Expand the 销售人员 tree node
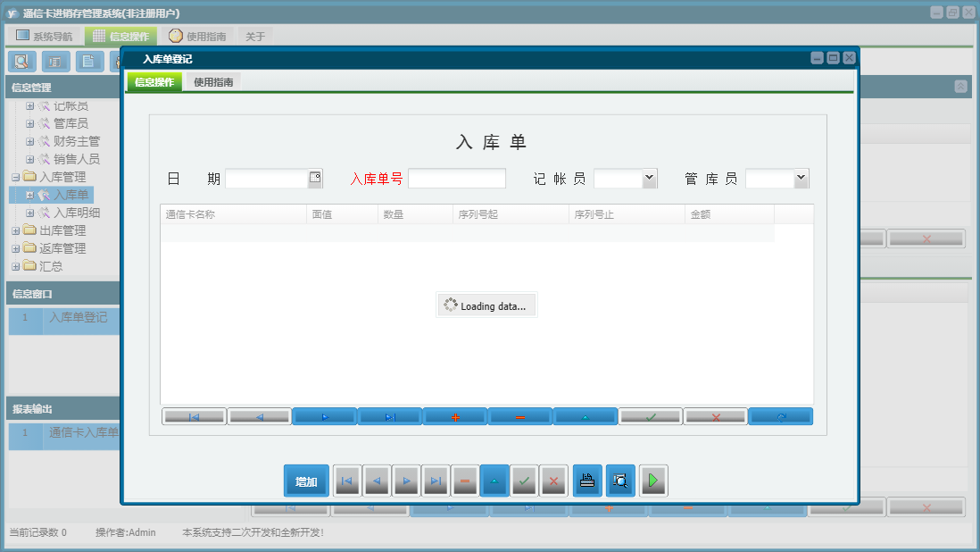Image resolution: width=980 pixels, height=552 pixels. [29, 159]
